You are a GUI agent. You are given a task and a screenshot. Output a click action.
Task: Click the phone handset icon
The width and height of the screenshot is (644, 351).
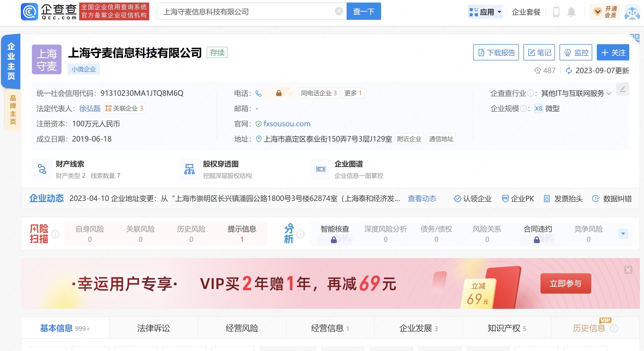(258, 93)
